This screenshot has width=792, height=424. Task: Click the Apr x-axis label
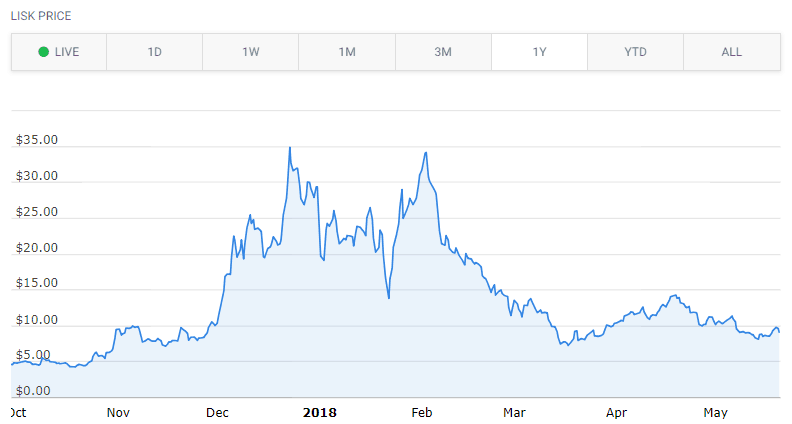[616, 413]
